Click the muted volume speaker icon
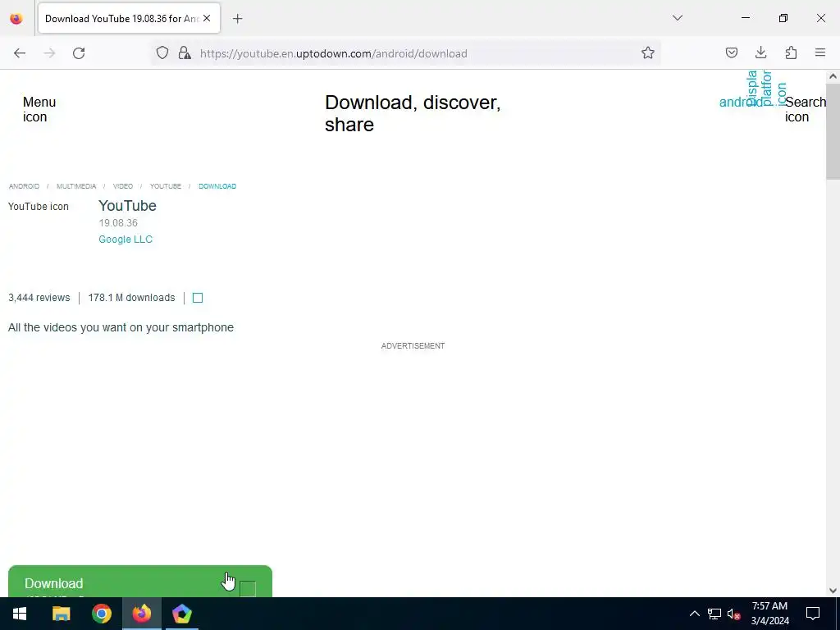Screen dimensions: 840x630 pyautogui.click(x=734, y=614)
